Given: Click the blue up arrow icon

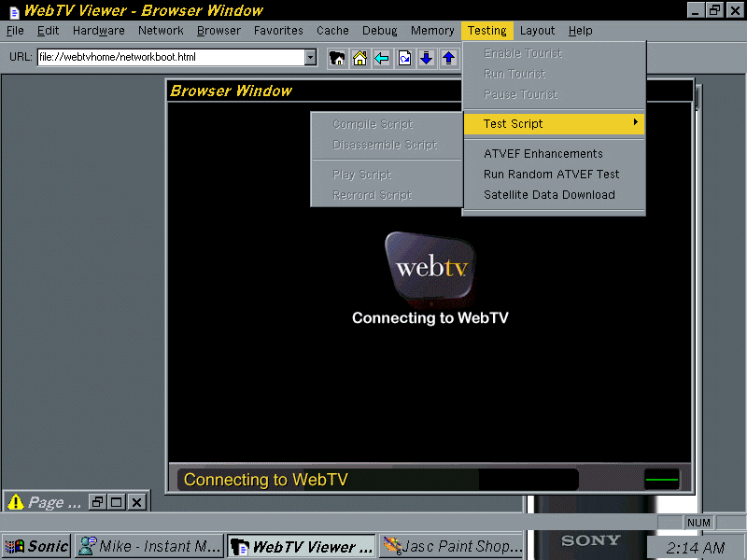Looking at the screenshot, I should click(449, 58).
